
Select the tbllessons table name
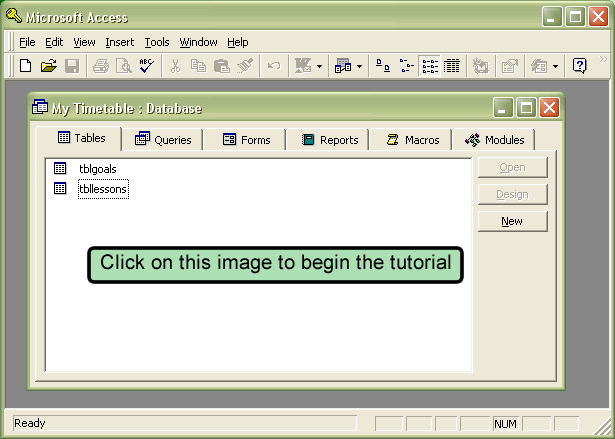tap(103, 189)
